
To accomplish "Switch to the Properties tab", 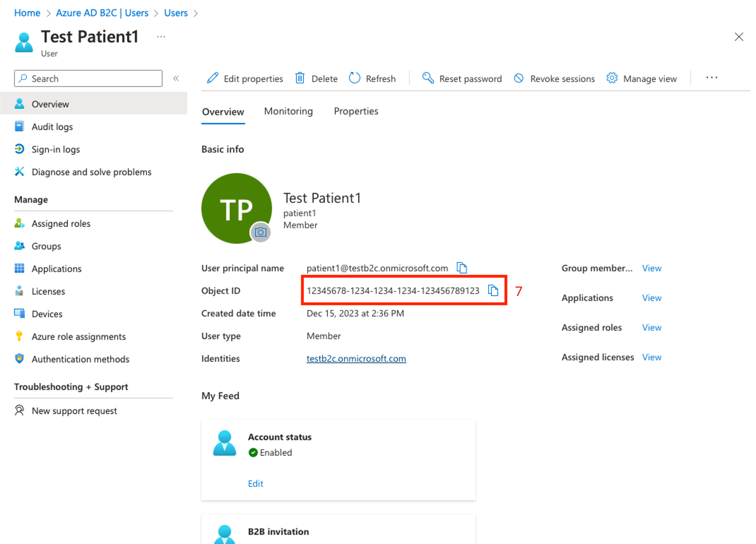I will click(356, 111).
